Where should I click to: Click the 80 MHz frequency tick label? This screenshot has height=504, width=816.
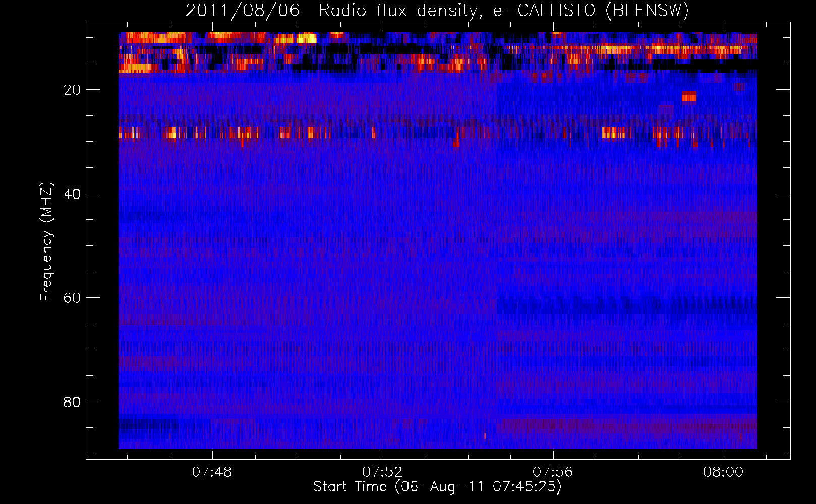tap(73, 402)
